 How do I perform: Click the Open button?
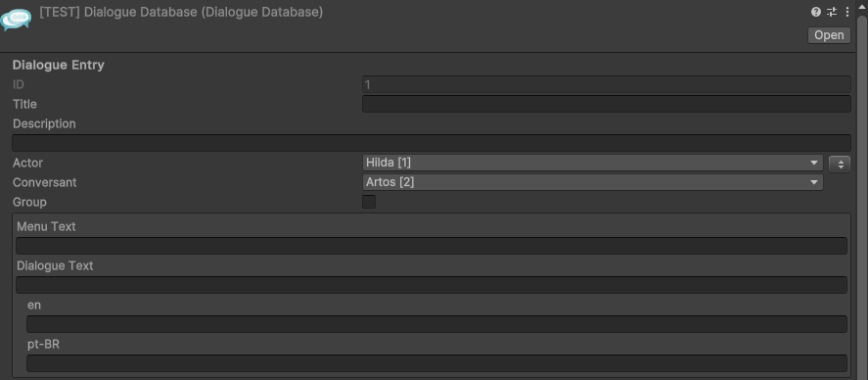[x=829, y=35]
